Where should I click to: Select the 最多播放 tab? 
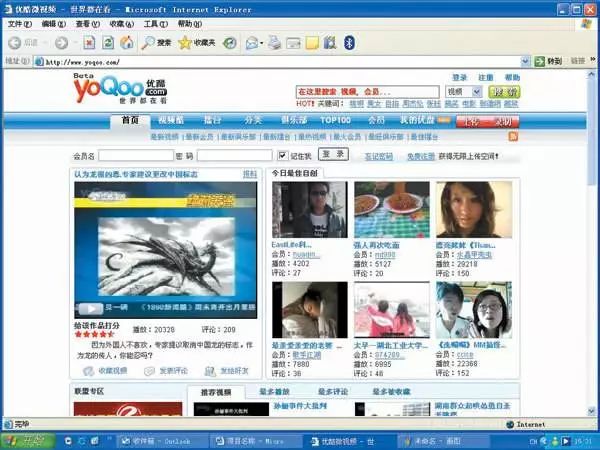(274, 391)
